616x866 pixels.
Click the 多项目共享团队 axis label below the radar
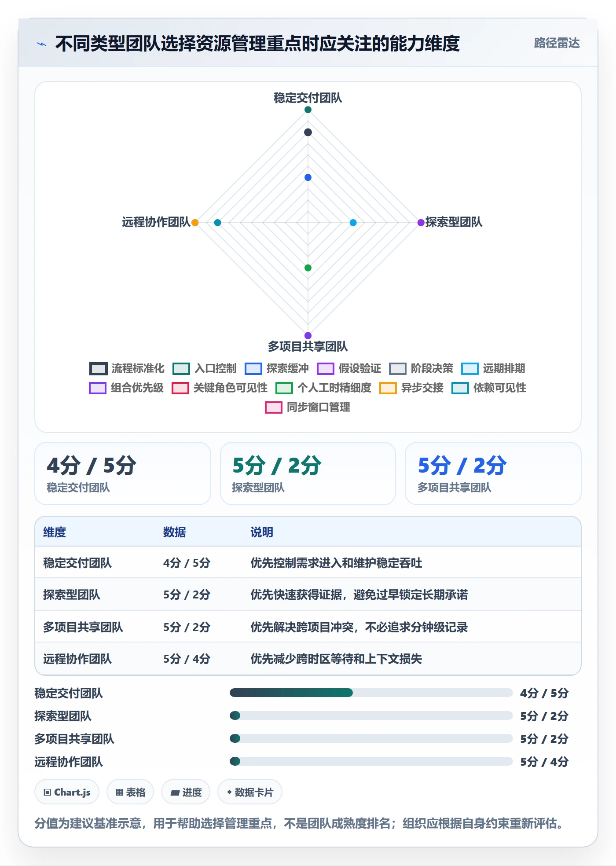[308, 347]
